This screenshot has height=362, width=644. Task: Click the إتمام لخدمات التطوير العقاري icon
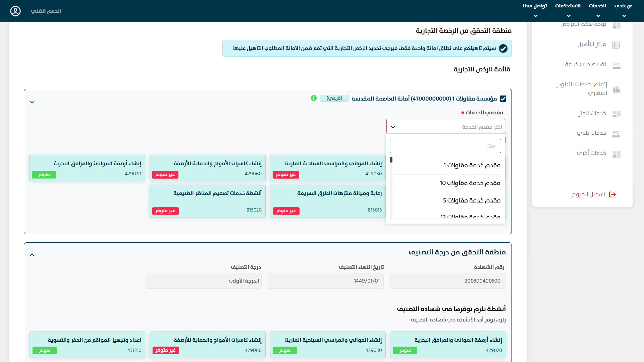[616, 89]
